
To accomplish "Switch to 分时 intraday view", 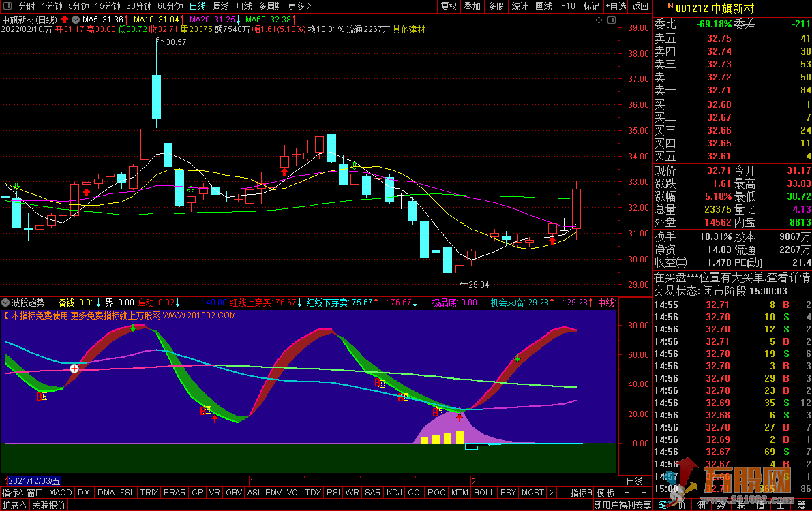I will coord(27,6).
